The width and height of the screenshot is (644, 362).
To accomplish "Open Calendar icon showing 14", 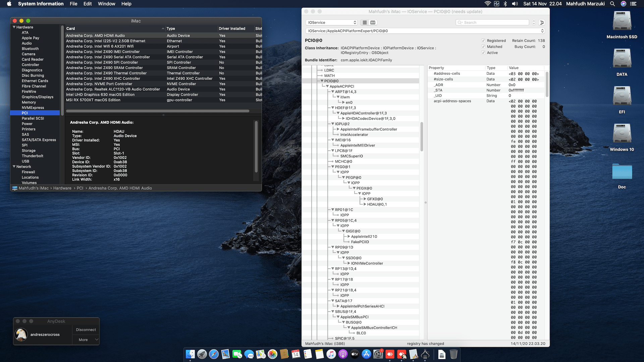I will (296, 354).
